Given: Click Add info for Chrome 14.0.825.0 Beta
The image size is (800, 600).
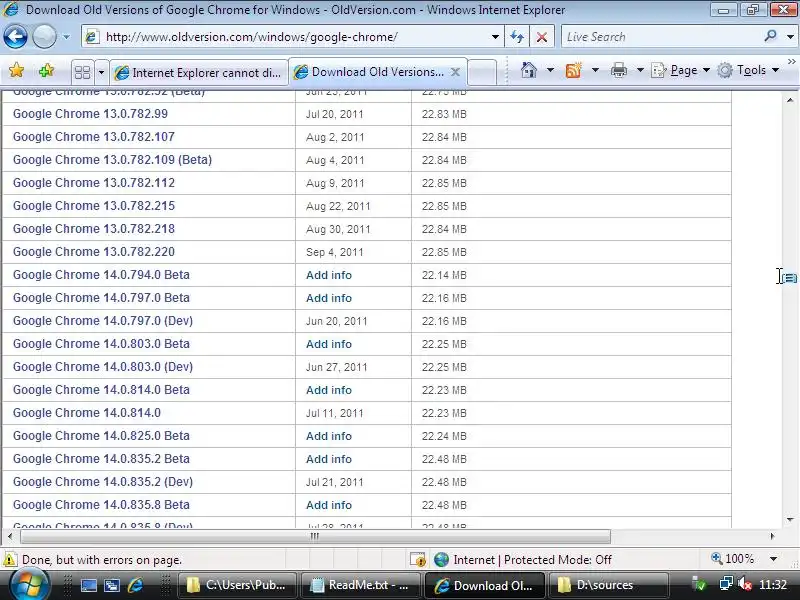Looking at the screenshot, I should coord(329,436).
